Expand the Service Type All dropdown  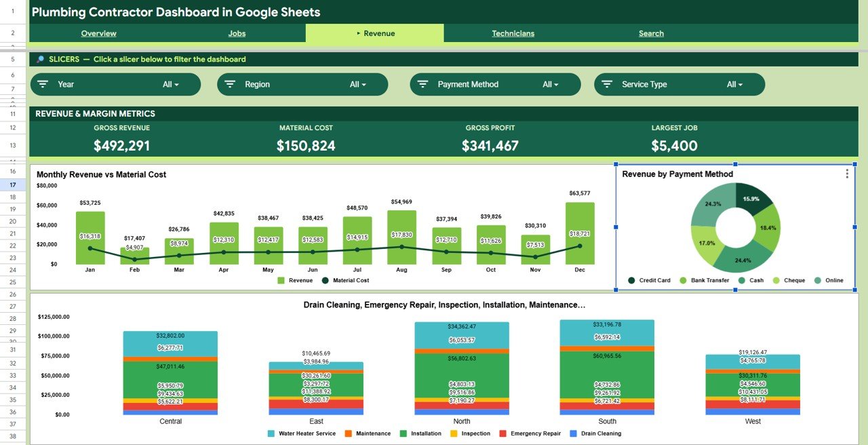pos(735,85)
